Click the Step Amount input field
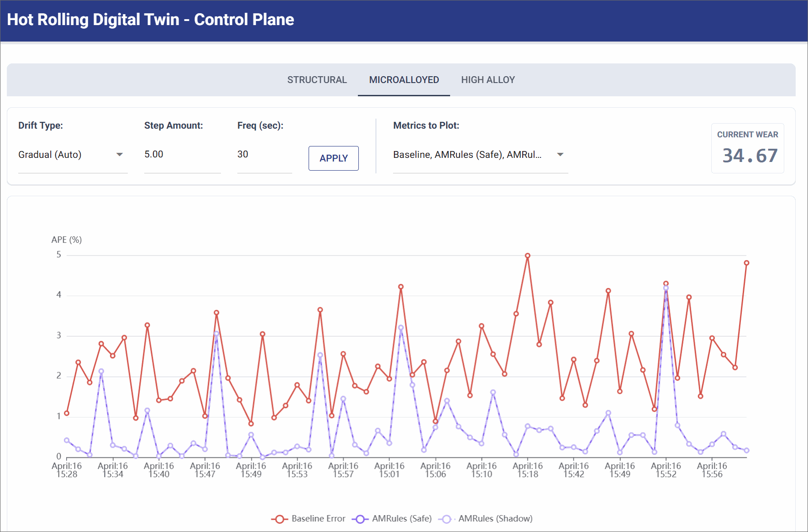Image resolution: width=808 pixels, height=532 pixels. (182, 155)
